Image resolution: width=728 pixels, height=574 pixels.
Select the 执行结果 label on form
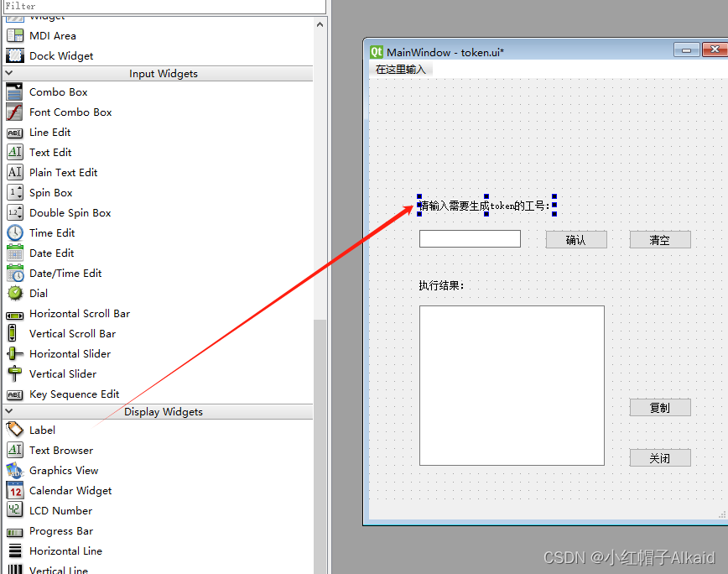441,285
